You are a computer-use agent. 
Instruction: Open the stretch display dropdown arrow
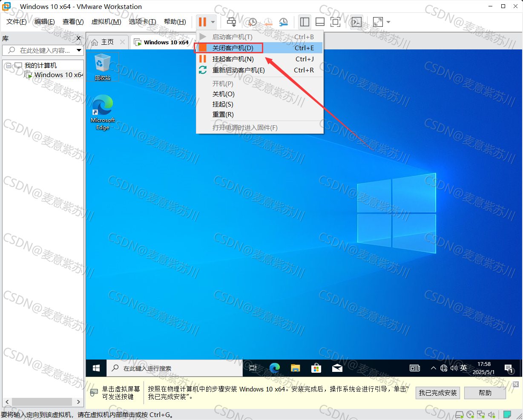[388, 22]
